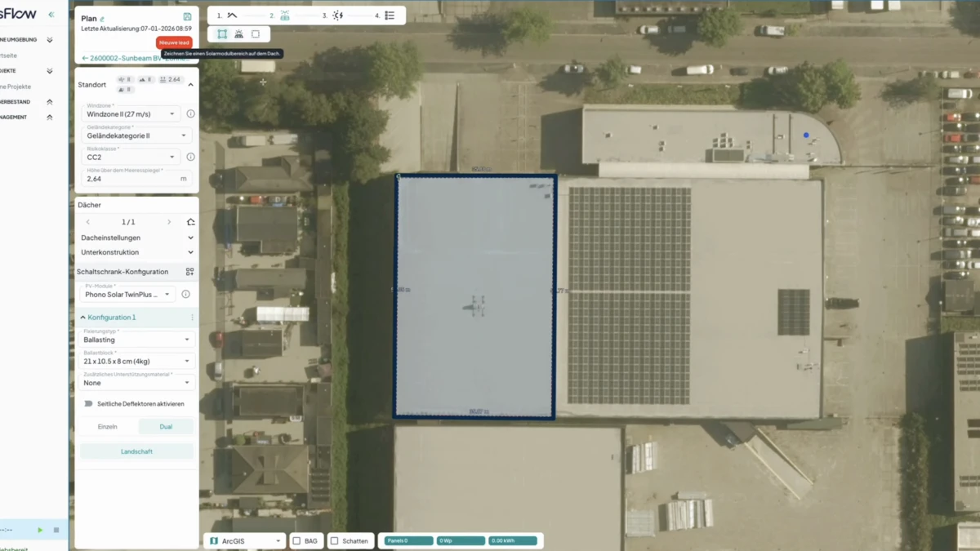The width and height of the screenshot is (980, 551).
Task: Select the draw solar module area tool
Action: coord(222,34)
